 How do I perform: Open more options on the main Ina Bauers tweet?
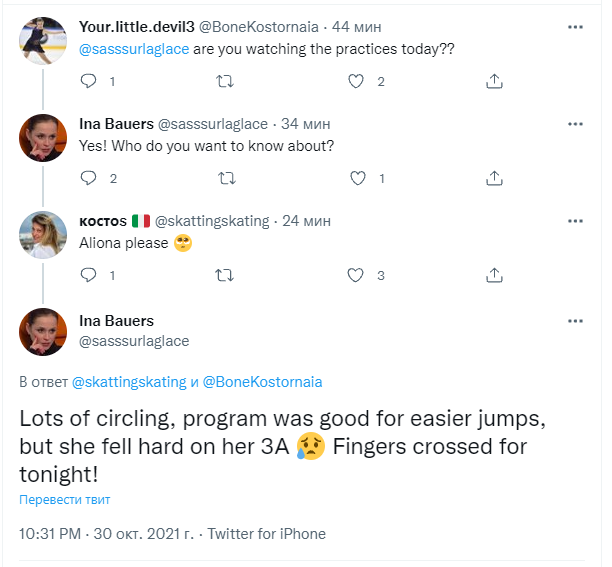[575, 321]
